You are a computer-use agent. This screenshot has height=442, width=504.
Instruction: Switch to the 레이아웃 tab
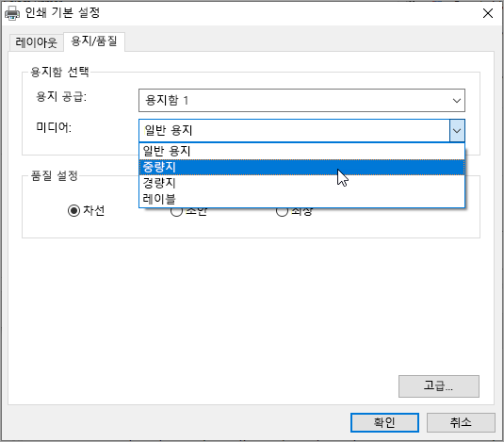[36, 42]
